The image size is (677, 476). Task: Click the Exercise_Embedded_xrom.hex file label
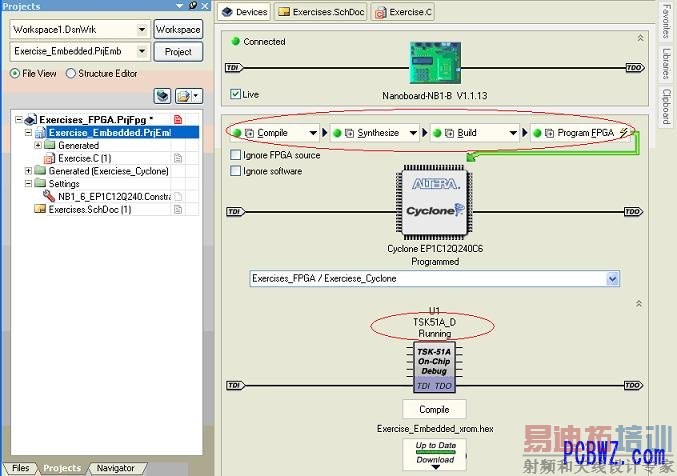435,428
